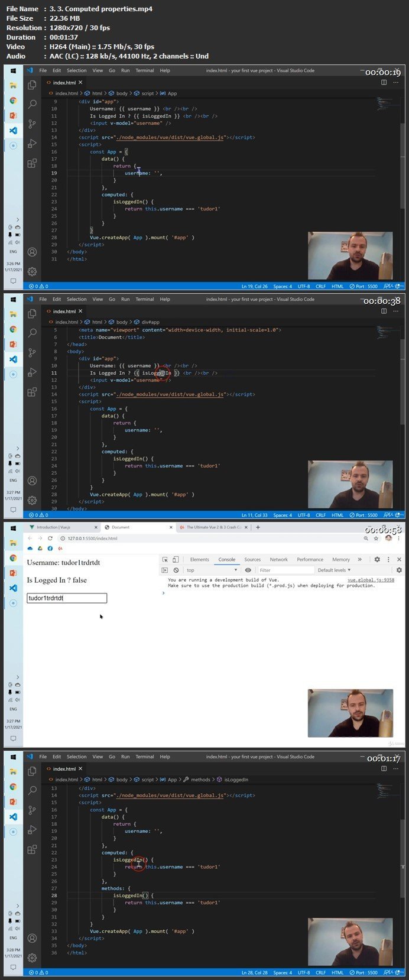Toggle the live expression eye icon

(248, 570)
